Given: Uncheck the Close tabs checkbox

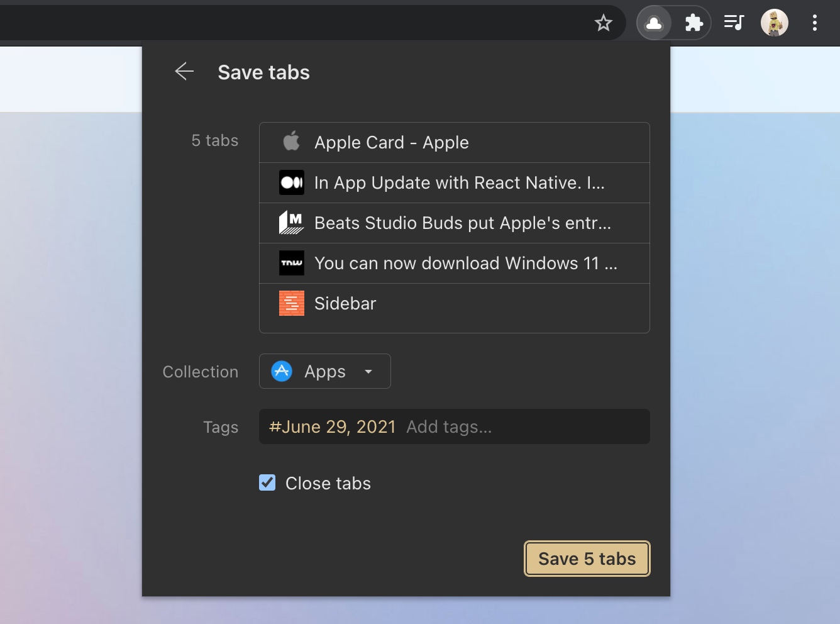Looking at the screenshot, I should 267,482.
